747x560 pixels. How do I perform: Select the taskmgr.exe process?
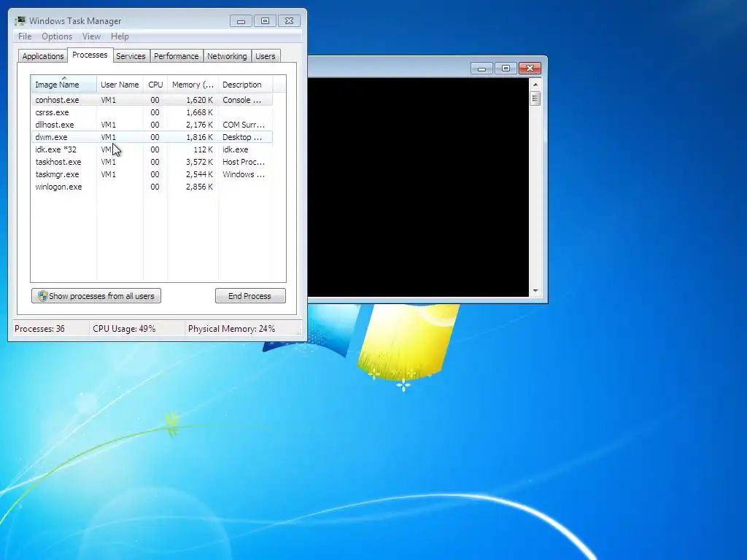[x=152, y=174]
